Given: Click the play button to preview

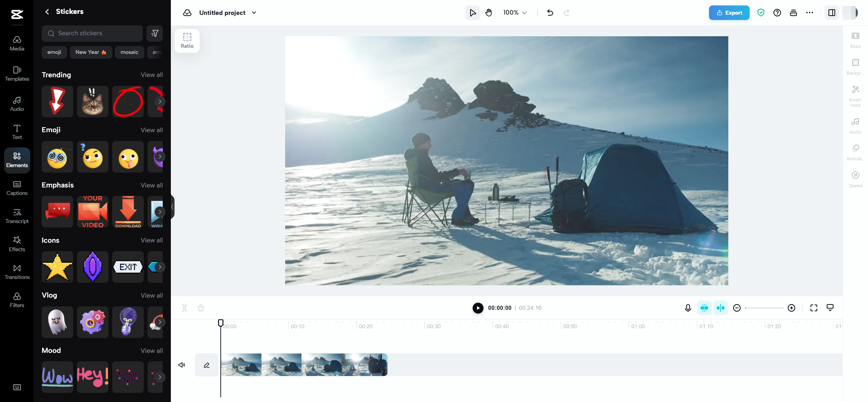Looking at the screenshot, I should coord(478,308).
